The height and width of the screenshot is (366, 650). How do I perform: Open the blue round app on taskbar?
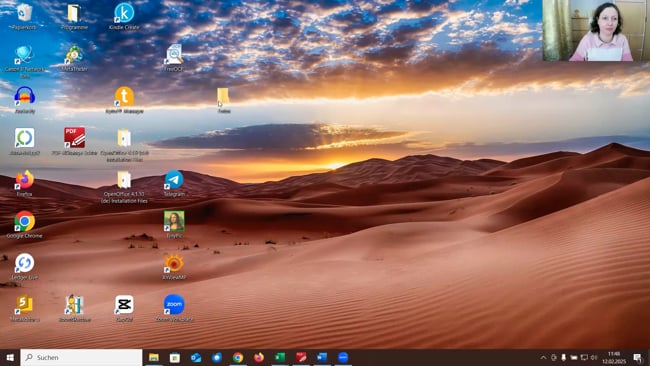tap(217, 357)
